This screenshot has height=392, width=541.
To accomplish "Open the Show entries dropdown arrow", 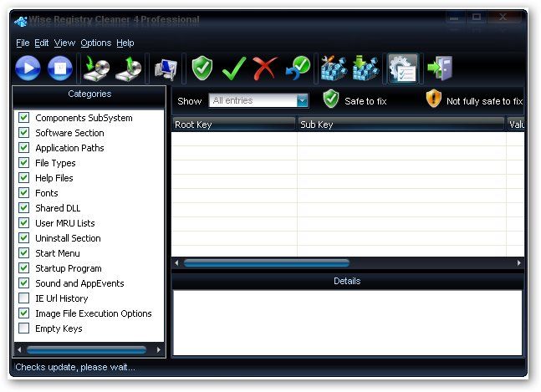I will (302, 100).
